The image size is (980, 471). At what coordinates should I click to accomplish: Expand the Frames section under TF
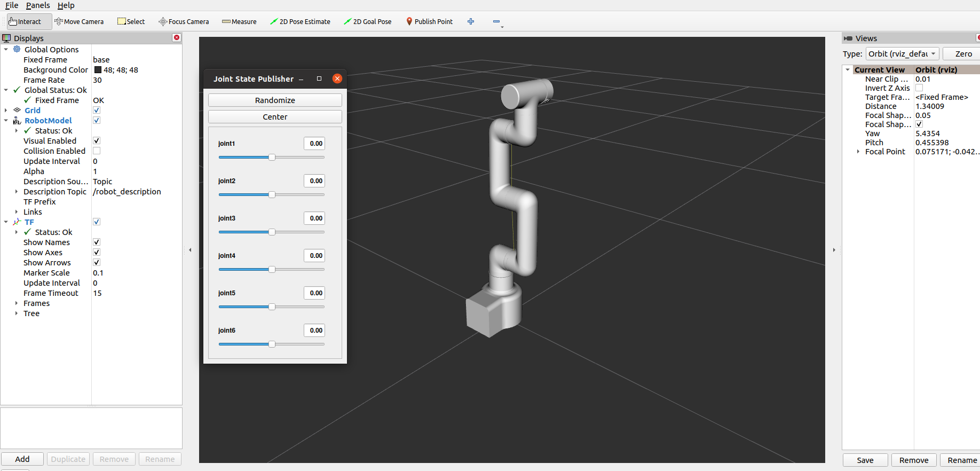(x=17, y=303)
